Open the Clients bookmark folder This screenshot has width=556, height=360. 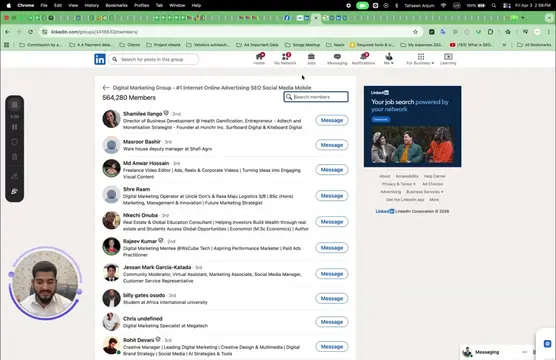click(x=130, y=45)
